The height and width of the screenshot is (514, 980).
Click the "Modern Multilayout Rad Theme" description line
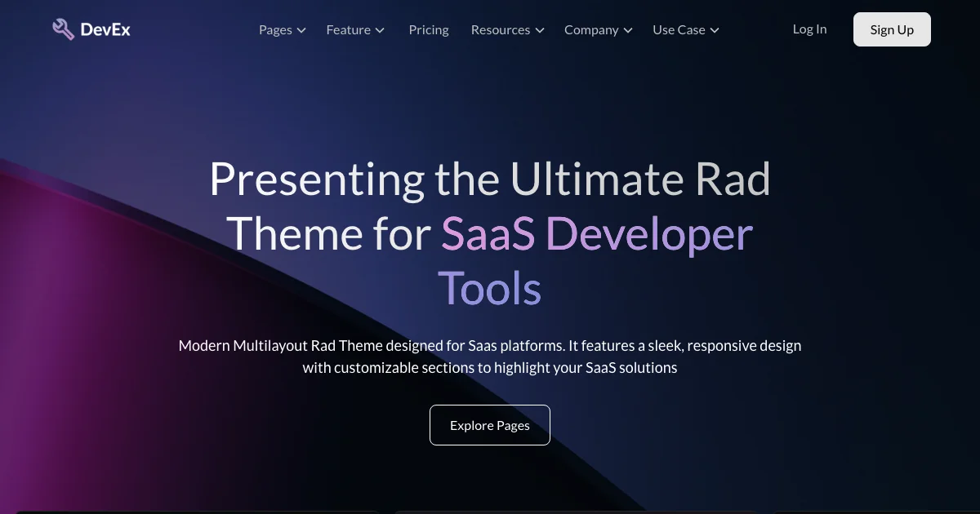click(490, 345)
